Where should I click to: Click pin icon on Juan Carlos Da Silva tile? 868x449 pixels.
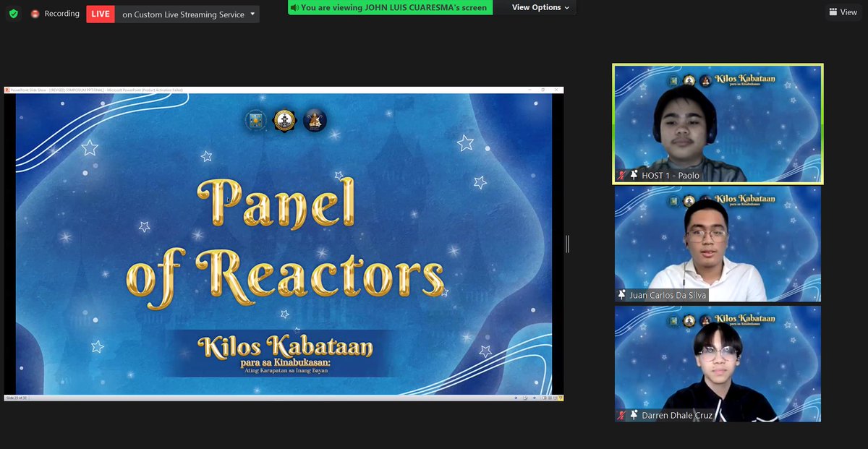(x=622, y=295)
